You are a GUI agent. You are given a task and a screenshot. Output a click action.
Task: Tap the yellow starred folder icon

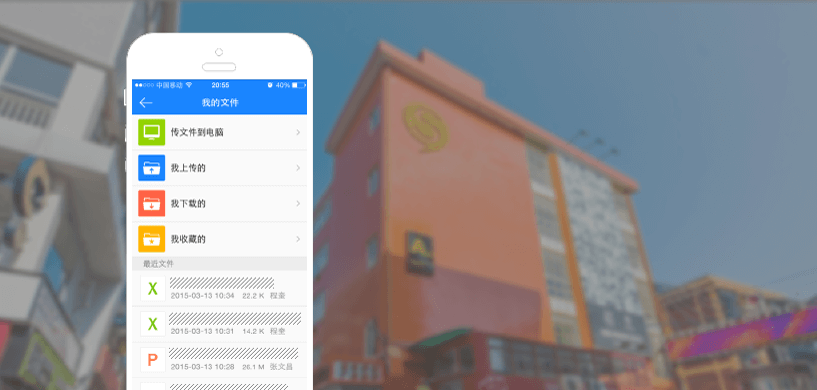(x=152, y=239)
